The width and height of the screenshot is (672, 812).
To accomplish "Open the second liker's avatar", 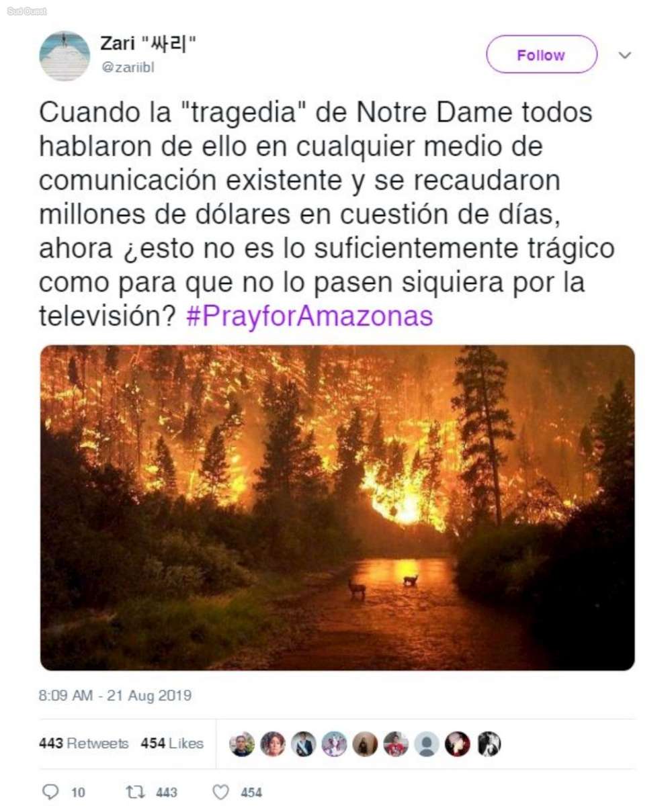I will [x=273, y=743].
